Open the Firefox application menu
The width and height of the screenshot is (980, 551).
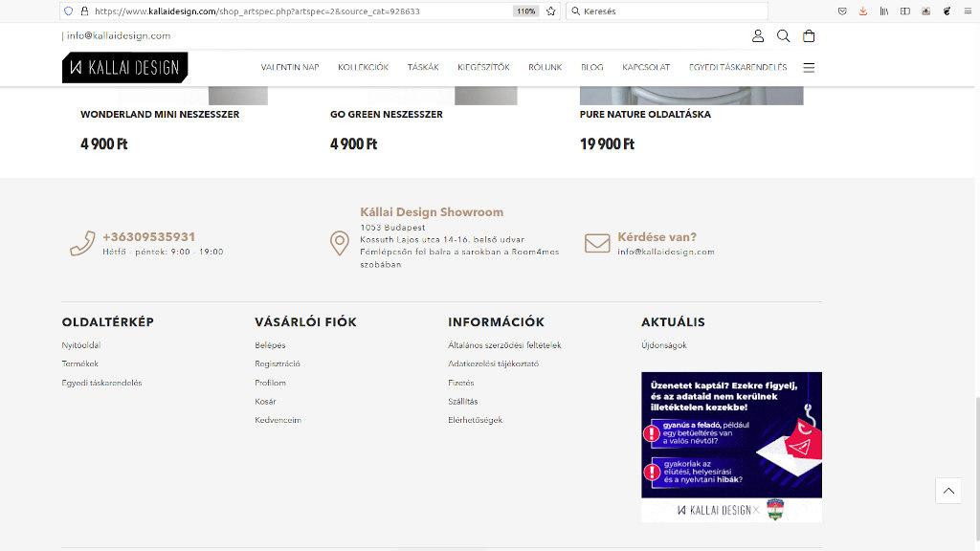pyautogui.click(x=968, y=11)
